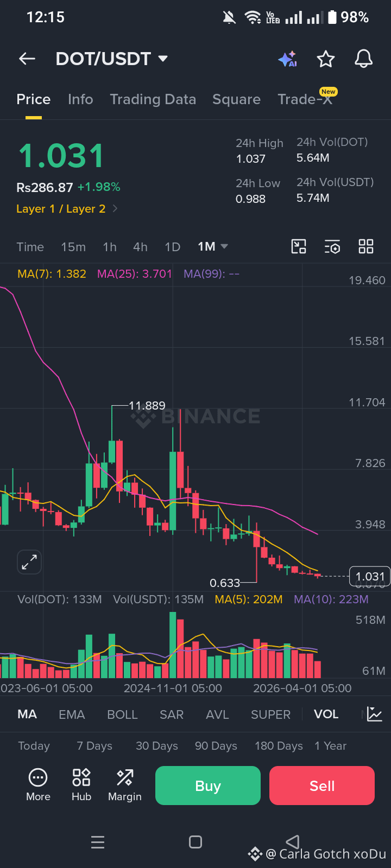The height and width of the screenshot is (868, 391).
Task: Tap the large 1.031 price
Action: pyautogui.click(x=61, y=156)
